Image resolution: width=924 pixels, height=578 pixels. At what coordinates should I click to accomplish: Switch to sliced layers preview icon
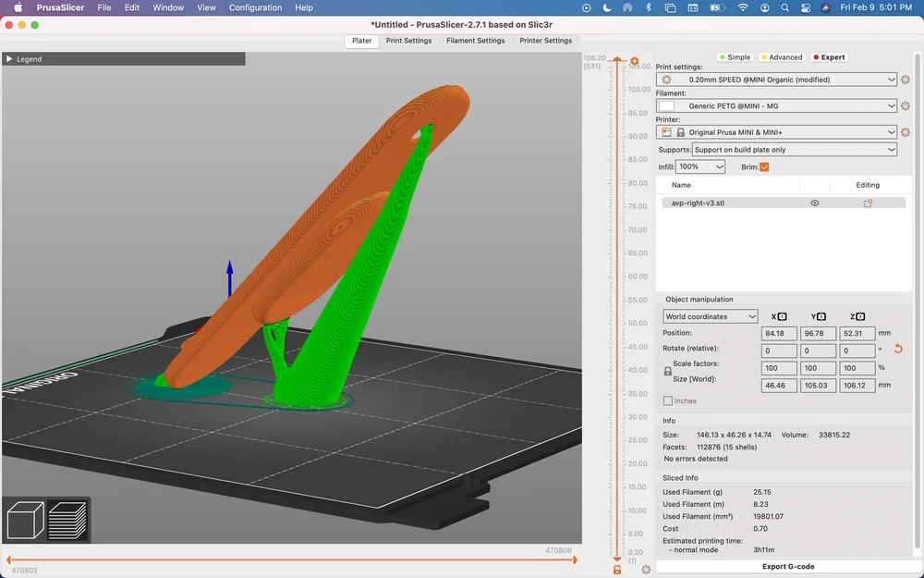pos(67,520)
